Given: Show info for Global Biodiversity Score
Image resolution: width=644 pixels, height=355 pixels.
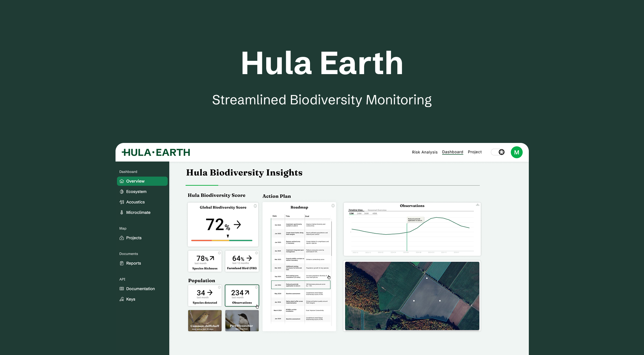Looking at the screenshot, I should point(255,206).
